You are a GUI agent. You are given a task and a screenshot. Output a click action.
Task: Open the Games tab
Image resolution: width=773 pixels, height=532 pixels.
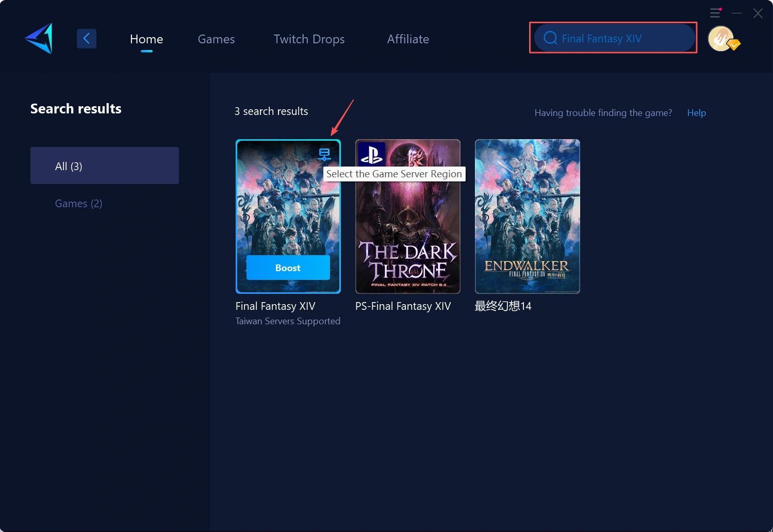[x=216, y=39]
